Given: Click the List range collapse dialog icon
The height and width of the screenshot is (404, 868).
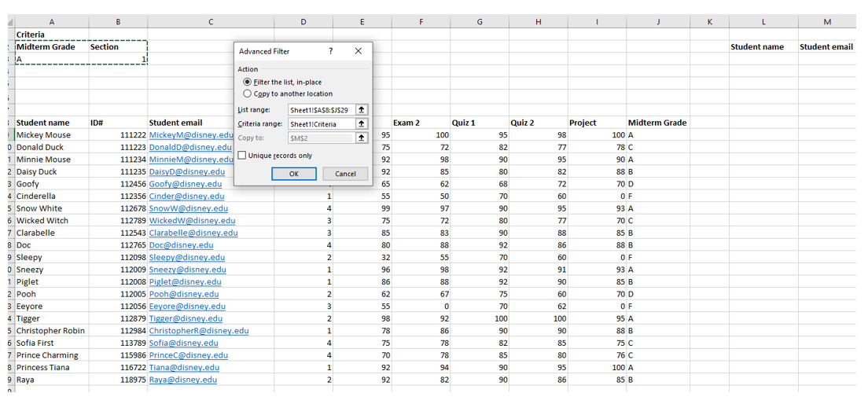Looking at the screenshot, I should pos(361,110).
